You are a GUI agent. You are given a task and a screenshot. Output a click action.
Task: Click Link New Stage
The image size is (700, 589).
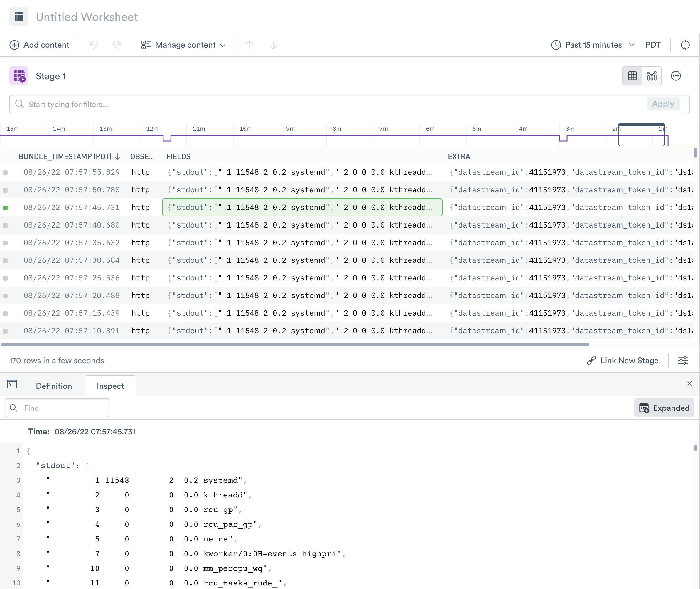point(623,360)
